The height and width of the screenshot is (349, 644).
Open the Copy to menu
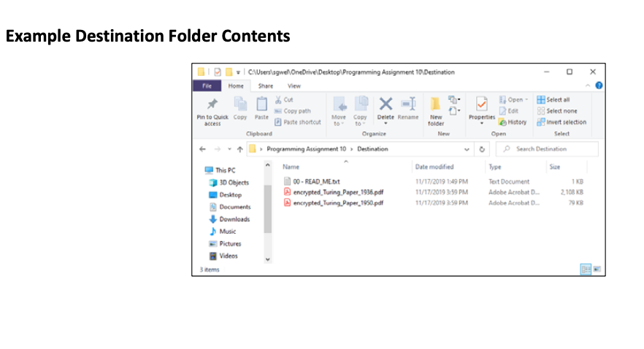coord(360,111)
